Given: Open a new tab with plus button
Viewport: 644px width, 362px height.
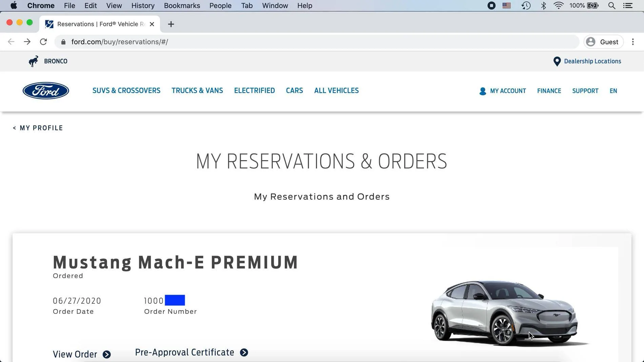Looking at the screenshot, I should (x=171, y=24).
